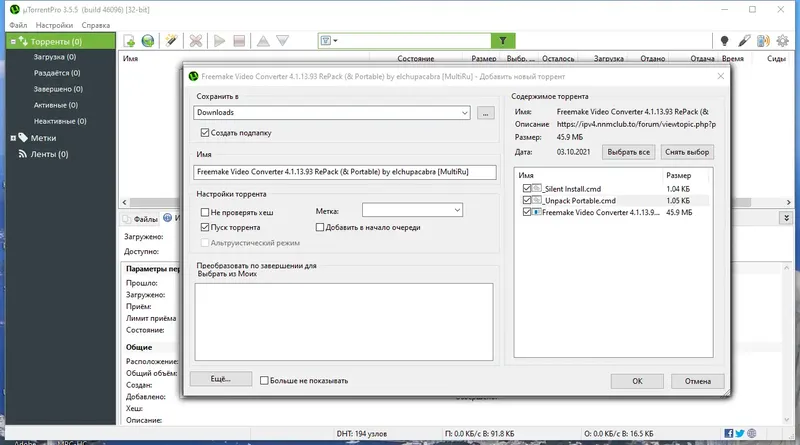Screen dimensions: 800x445
Task: Open Preferences via the gear icon
Action: (x=782, y=41)
